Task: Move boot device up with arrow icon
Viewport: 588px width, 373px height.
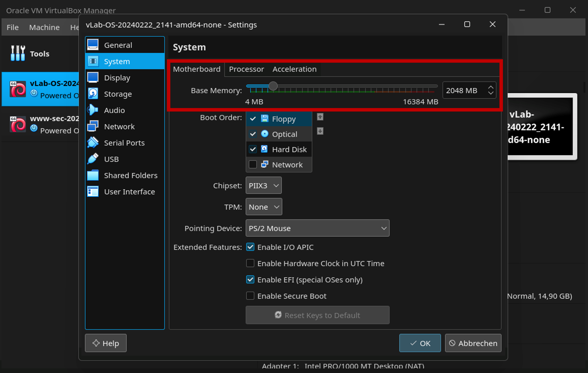Action: 320,117
